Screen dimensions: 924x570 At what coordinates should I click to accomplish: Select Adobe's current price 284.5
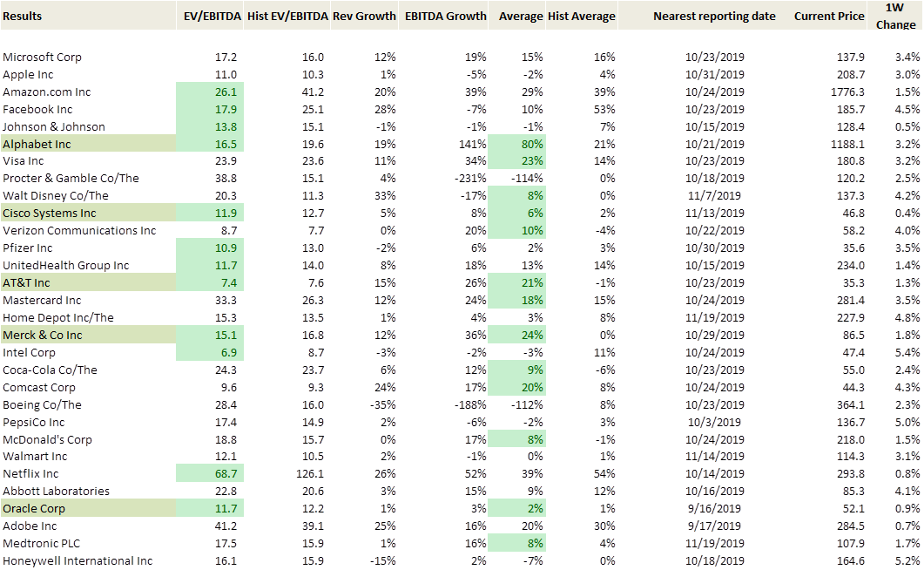pos(851,526)
